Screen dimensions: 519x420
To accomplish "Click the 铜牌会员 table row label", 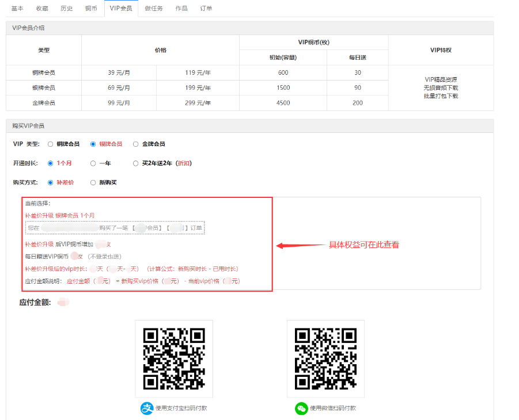I will [x=44, y=72].
